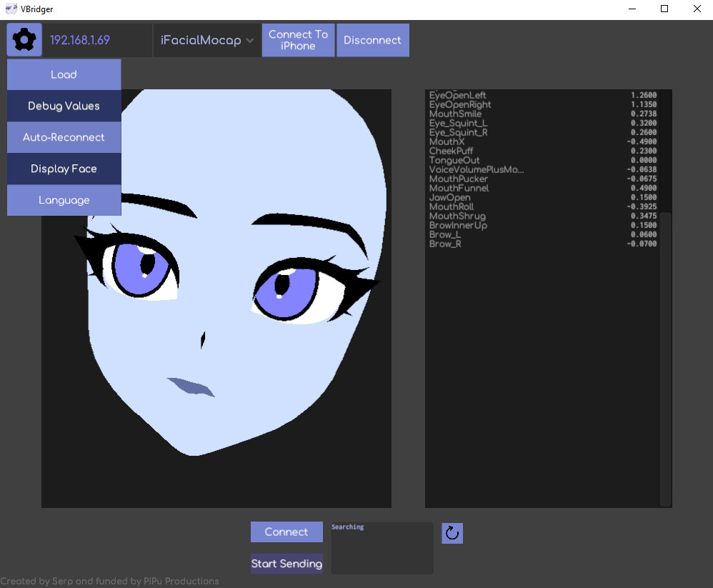Click the IP address field 192.168.1.69
The width and height of the screenshot is (713, 588).
tap(98, 40)
